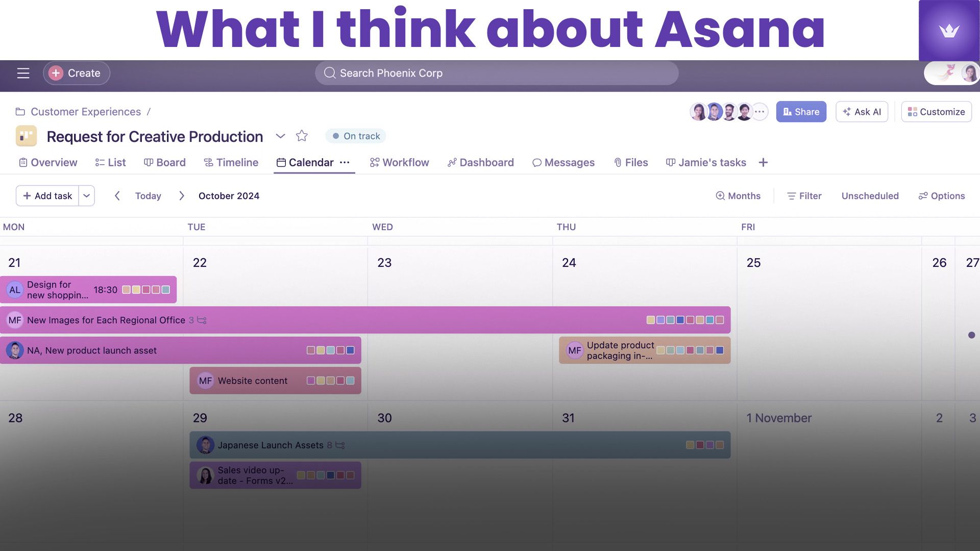Click the 18:30 time on Design task
The width and height of the screenshot is (980, 551).
[x=106, y=290]
